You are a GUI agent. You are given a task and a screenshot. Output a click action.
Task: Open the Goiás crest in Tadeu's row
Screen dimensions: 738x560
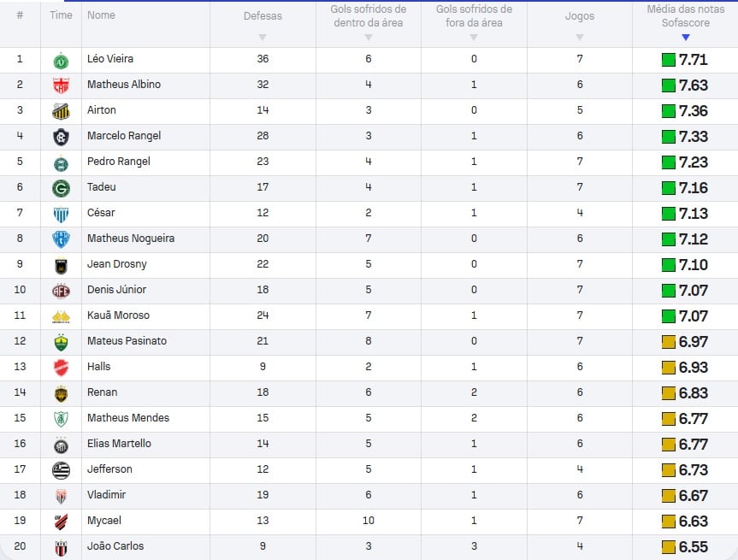click(61, 188)
